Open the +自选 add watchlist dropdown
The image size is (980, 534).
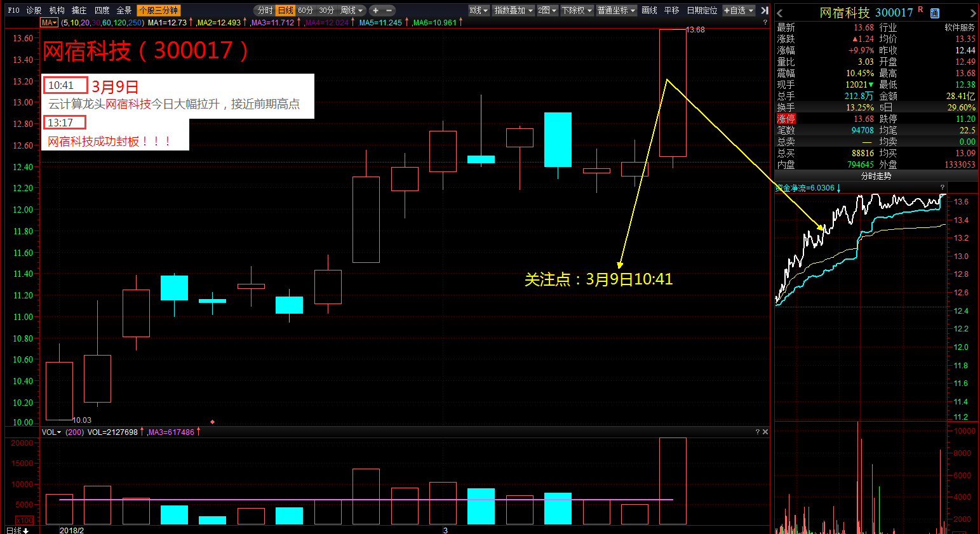[739, 10]
